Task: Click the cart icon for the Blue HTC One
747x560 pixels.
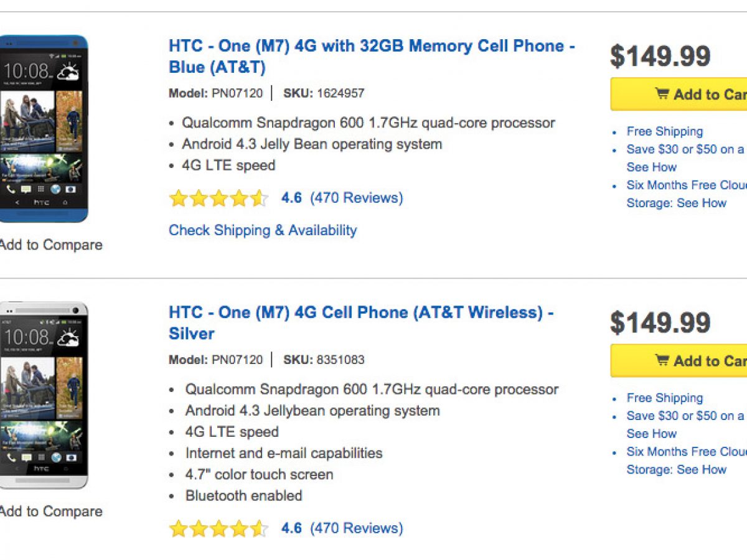Action: 662,94
